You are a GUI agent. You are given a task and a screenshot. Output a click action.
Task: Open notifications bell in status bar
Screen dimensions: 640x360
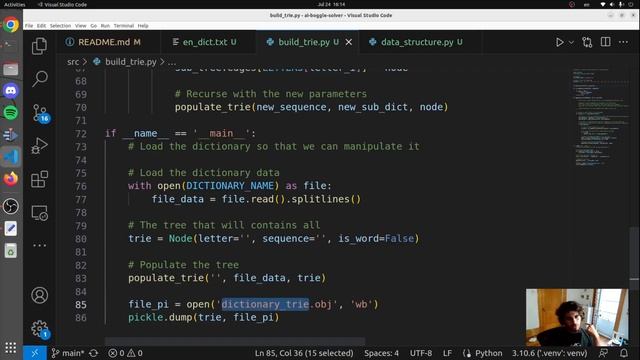[624, 353]
